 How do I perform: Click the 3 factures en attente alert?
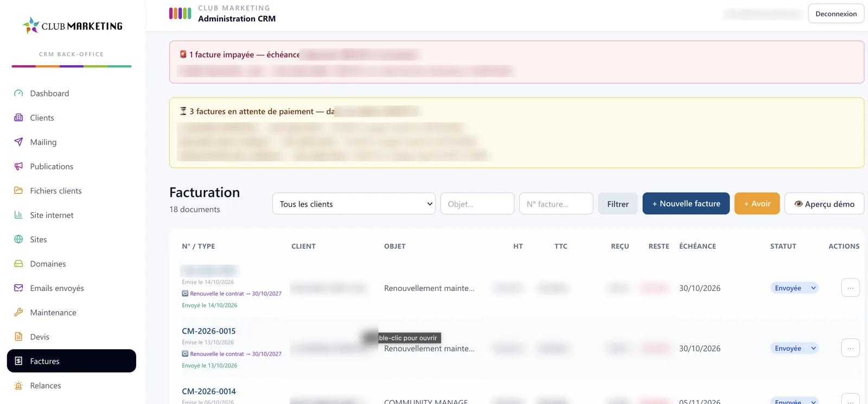pos(516,132)
